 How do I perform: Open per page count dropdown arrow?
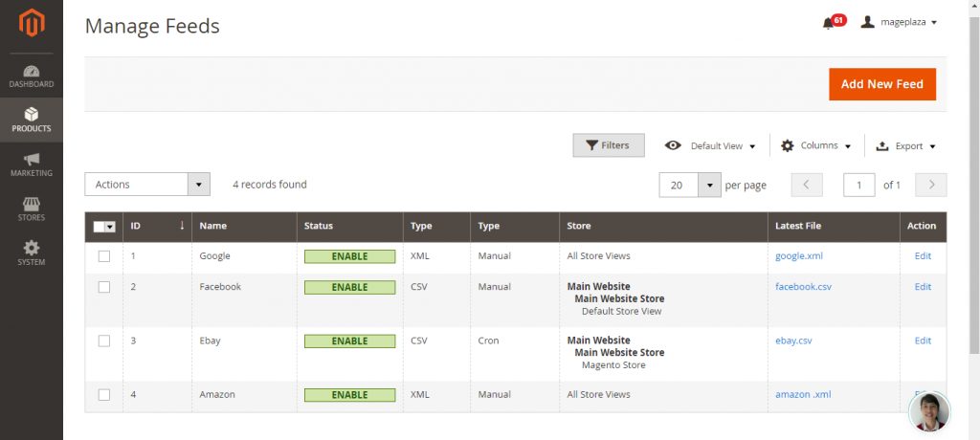point(709,185)
